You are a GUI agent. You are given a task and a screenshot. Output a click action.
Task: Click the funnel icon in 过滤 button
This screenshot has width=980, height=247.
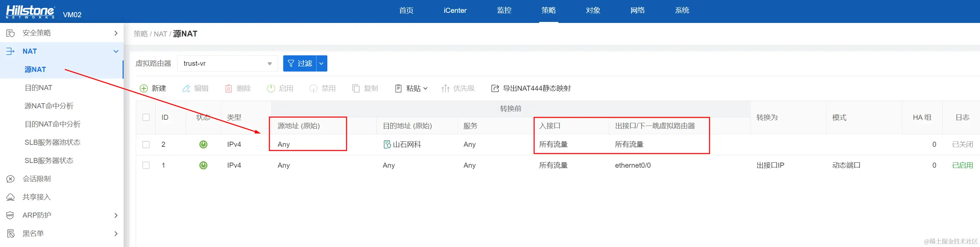pos(291,63)
